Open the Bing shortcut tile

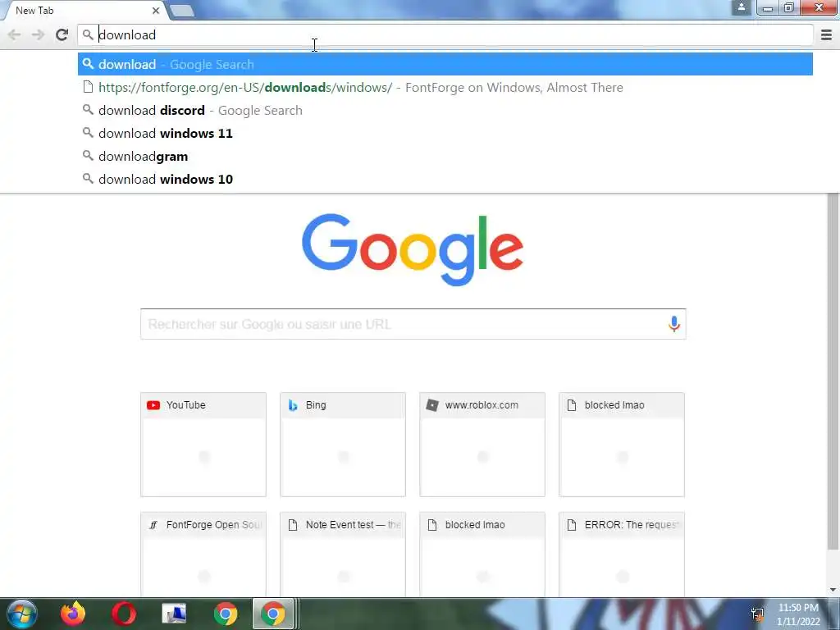coord(343,445)
